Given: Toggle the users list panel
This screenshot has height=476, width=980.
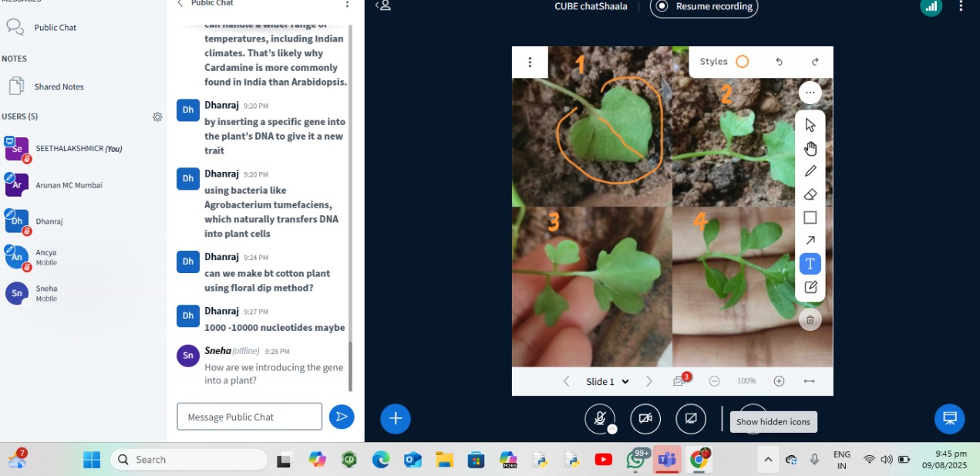Looking at the screenshot, I should (x=383, y=5).
